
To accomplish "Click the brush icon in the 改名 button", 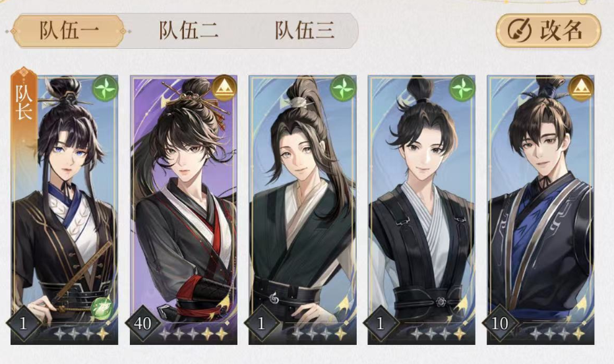I will [519, 30].
